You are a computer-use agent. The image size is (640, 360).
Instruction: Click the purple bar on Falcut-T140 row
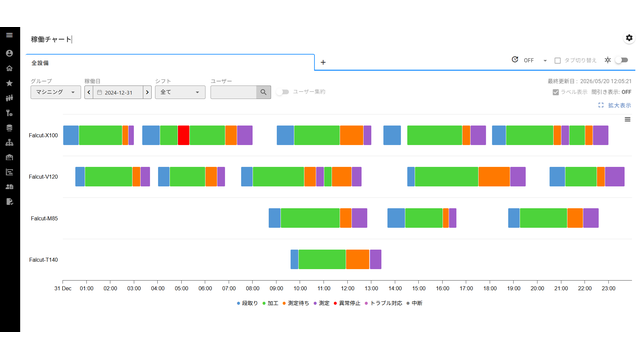[376, 259]
